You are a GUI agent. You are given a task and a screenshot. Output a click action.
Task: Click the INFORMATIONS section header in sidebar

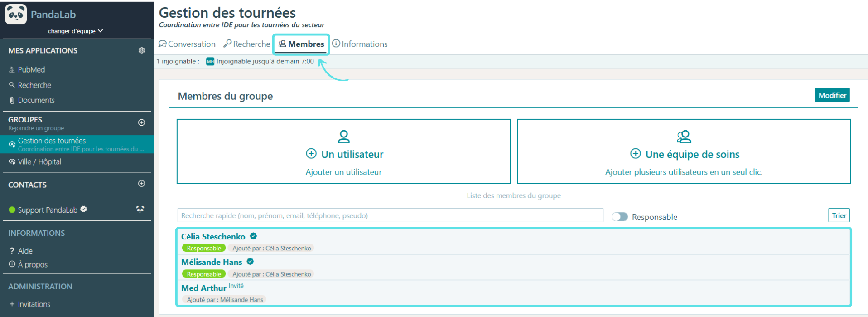coord(37,233)
